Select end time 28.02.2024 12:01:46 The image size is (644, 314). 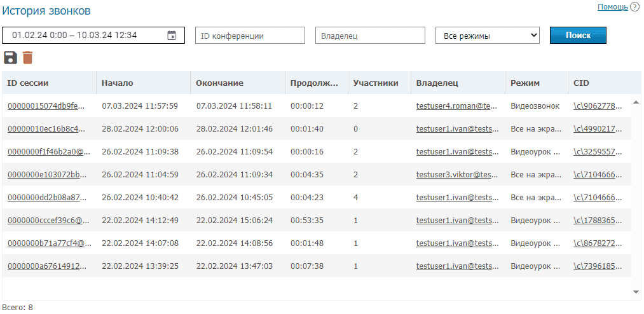234,129
